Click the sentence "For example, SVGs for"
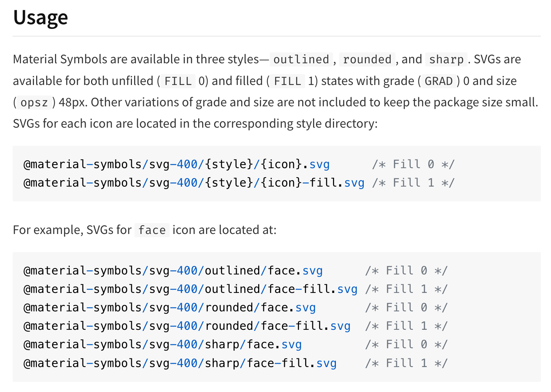Viewport: 551px width, 392px height. (72, 230)
